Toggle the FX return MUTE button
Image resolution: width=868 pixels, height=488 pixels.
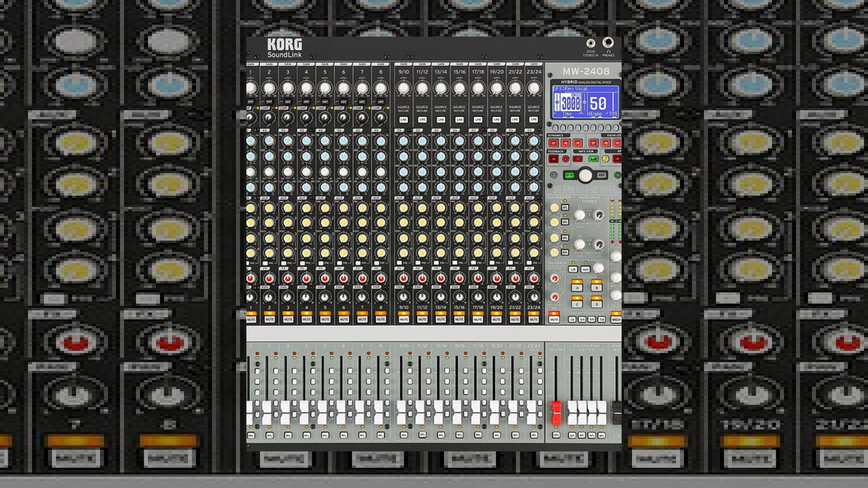click(x=554, y=319)
